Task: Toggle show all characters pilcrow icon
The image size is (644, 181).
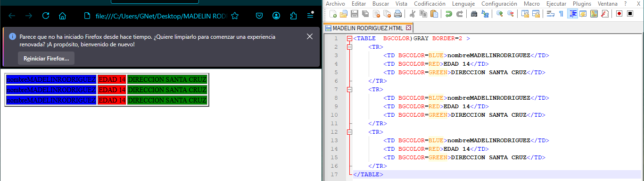Action: point(561,14)
